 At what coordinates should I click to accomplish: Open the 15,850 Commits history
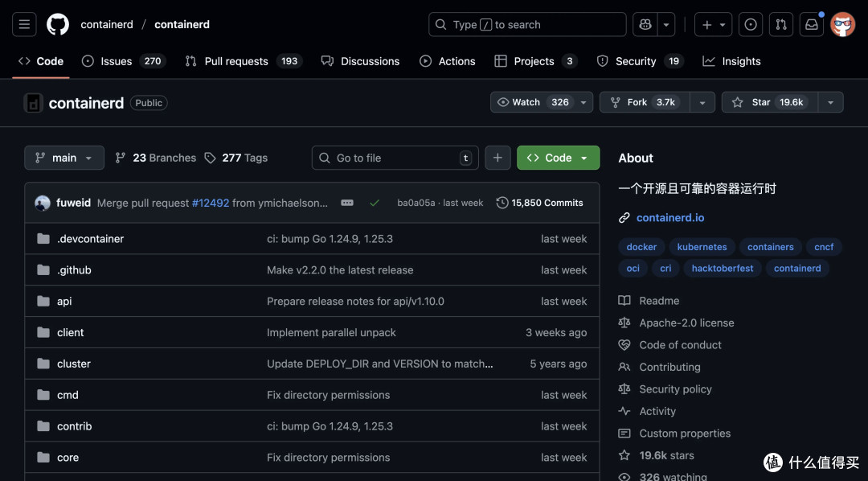(x=540, y=203)
